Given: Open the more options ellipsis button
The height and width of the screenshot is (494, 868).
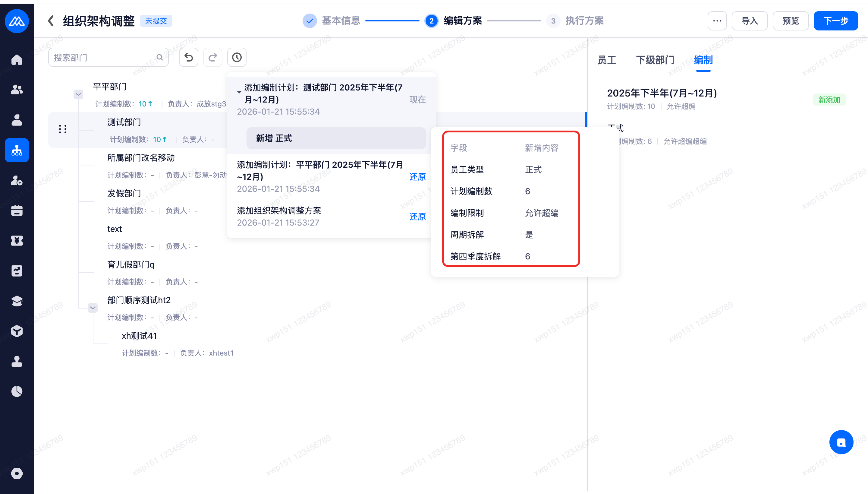Looking at the screenshot, I should click(x=717, y=21).
